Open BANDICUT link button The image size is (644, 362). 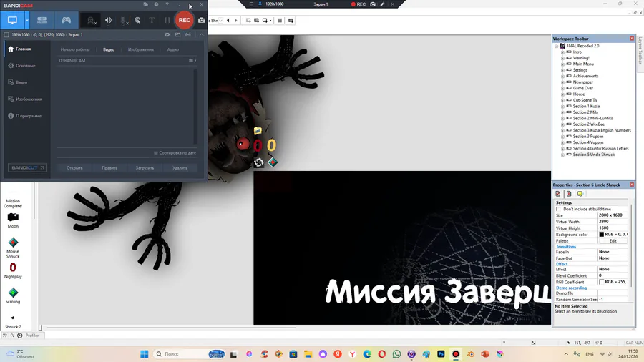(27, 167)
